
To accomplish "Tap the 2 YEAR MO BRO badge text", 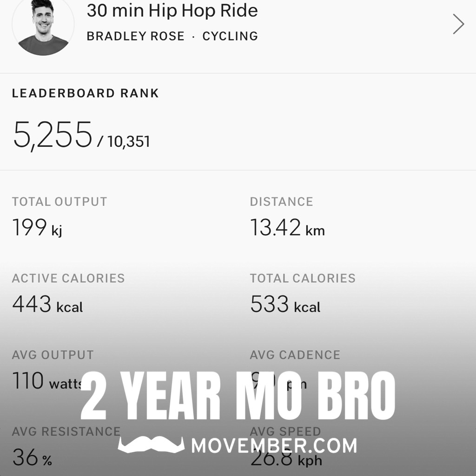I will [x=238, y=396].
